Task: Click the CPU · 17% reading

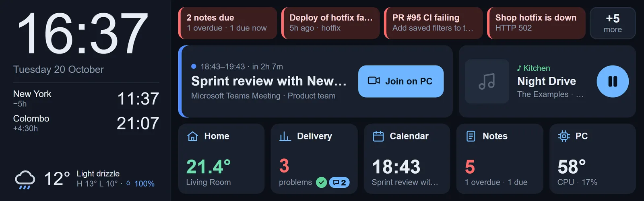Action: (577, 182)
